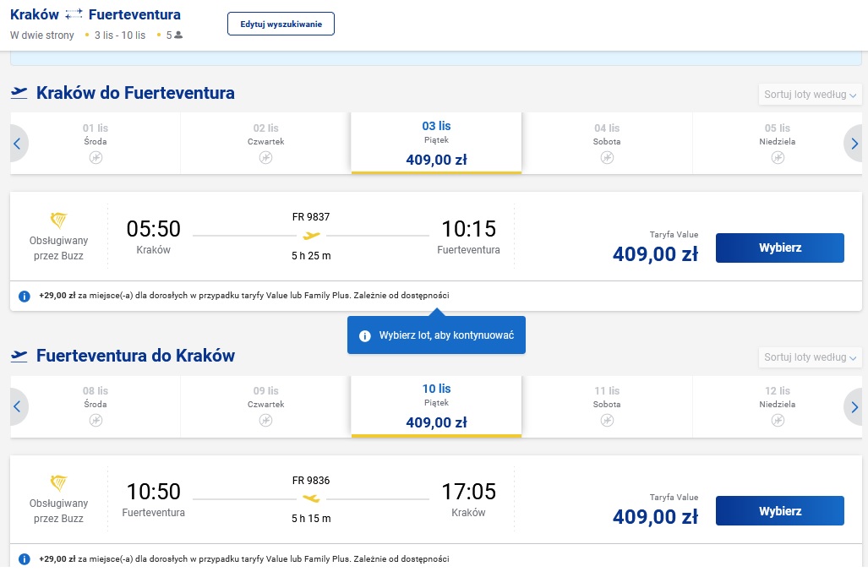Select 11 lis Sobota return date tab
This screenshot has width=868, height=588.
[x=607, y=406]
